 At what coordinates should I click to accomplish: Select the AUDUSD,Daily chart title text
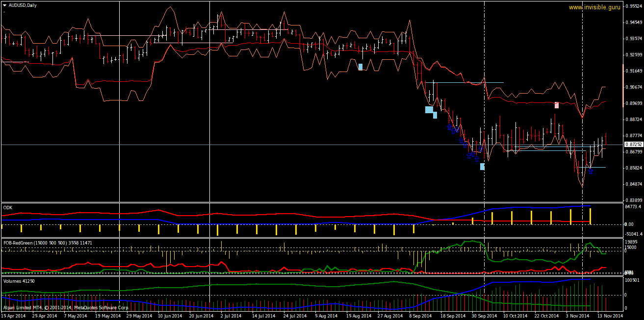point(23,5)
